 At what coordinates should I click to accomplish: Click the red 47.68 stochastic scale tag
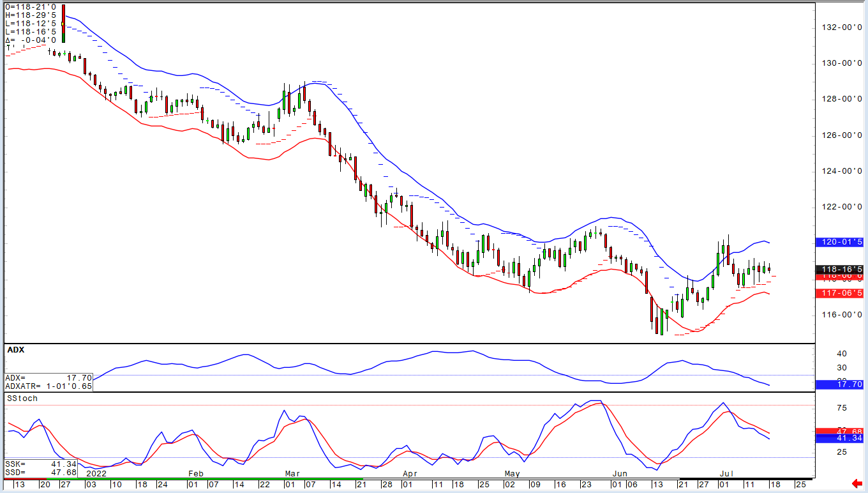[x=839, y=431]
